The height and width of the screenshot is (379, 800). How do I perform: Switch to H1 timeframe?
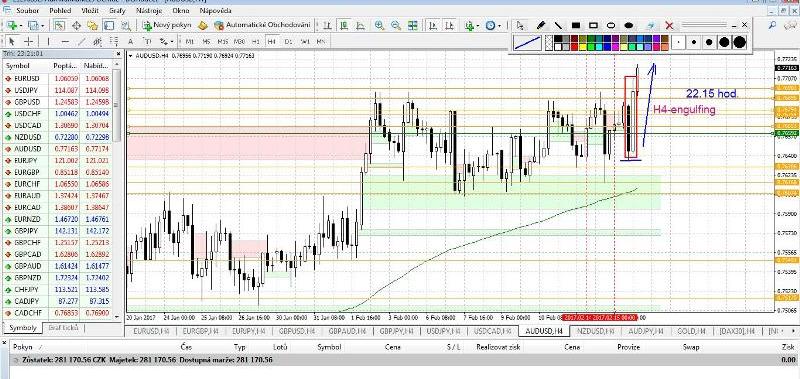[256, 41]
